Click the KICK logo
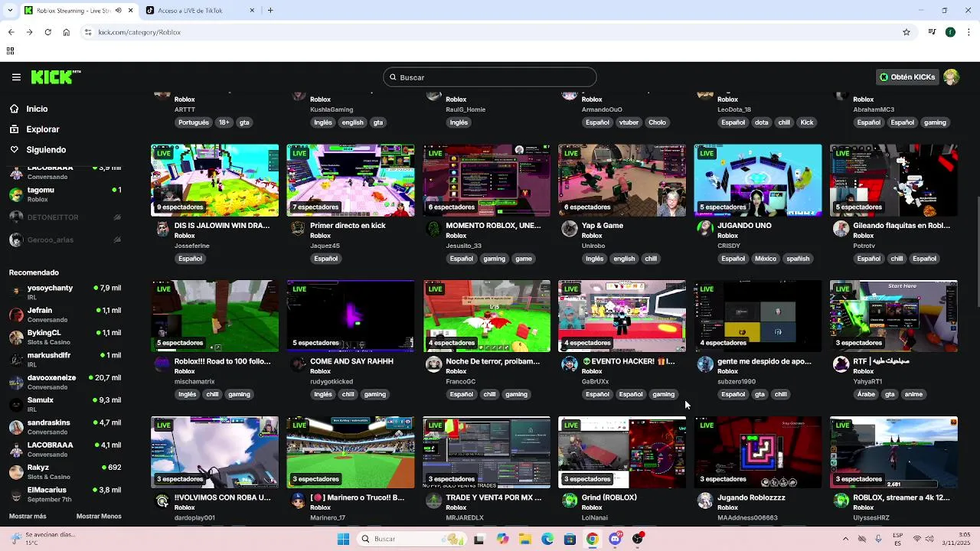This screenshot has height=551, width=980. pos(56,77)
